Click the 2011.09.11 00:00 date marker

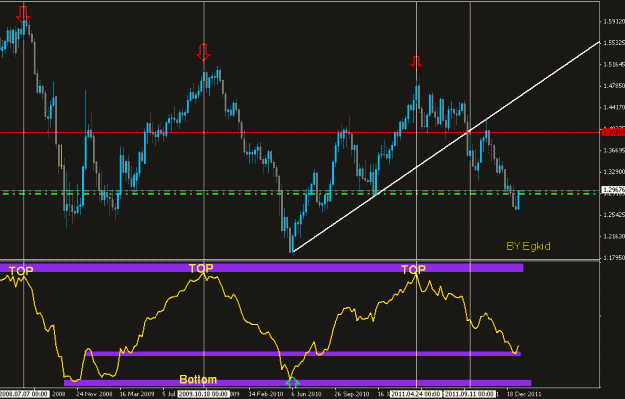click(x=470, y=394)
